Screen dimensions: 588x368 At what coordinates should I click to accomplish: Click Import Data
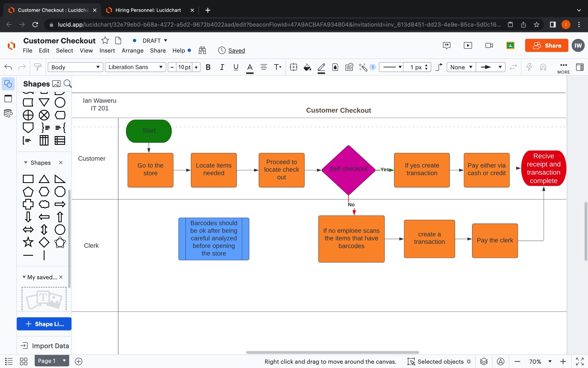[x=45, y=346]
